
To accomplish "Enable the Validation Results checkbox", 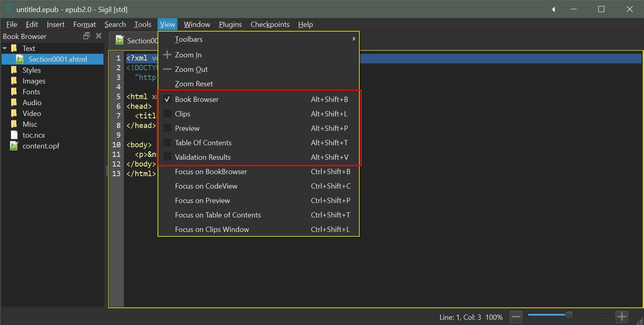I will point(167,157).
